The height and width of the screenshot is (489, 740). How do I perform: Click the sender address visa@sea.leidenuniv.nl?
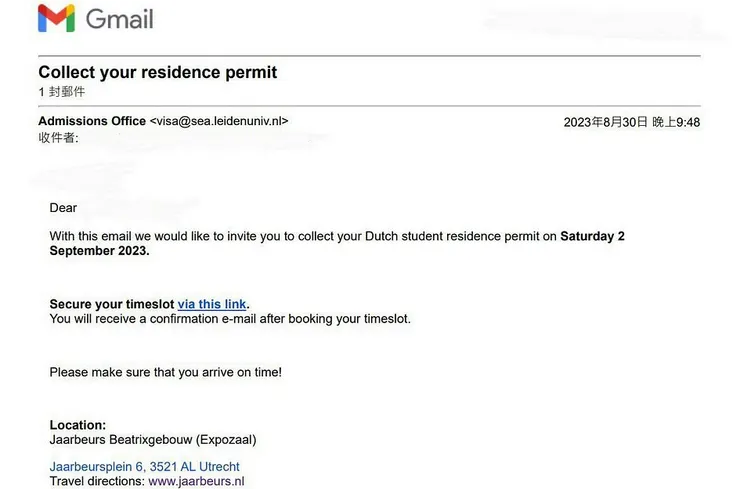point(219,122)
